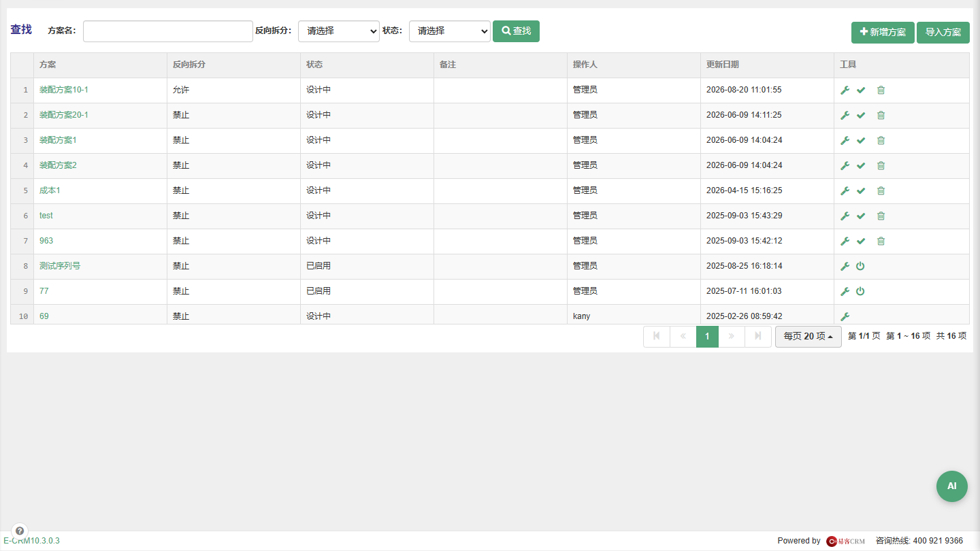This screenshot has width=980, height=551.
Task: Click the trash icon for 装配方案2
Action: coord(881,165)
